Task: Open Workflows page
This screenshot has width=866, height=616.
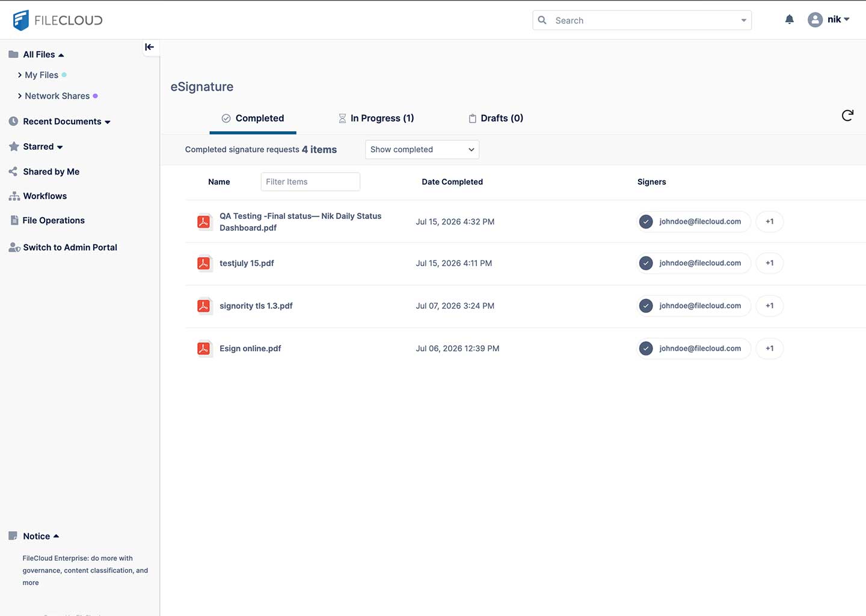Action: coord(45,196)
